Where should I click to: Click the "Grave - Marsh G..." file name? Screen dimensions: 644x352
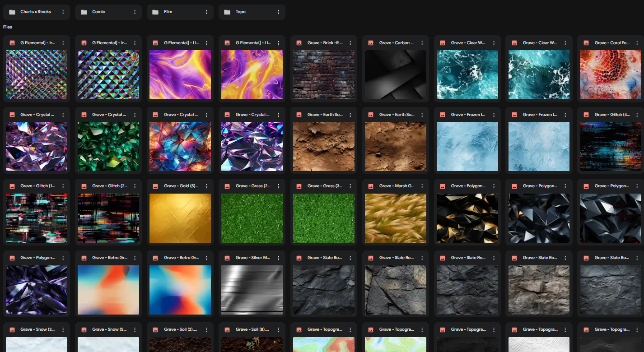coord(397,186)
